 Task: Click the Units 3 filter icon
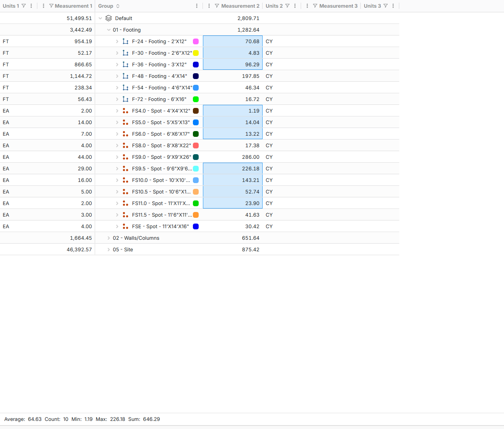385,6
